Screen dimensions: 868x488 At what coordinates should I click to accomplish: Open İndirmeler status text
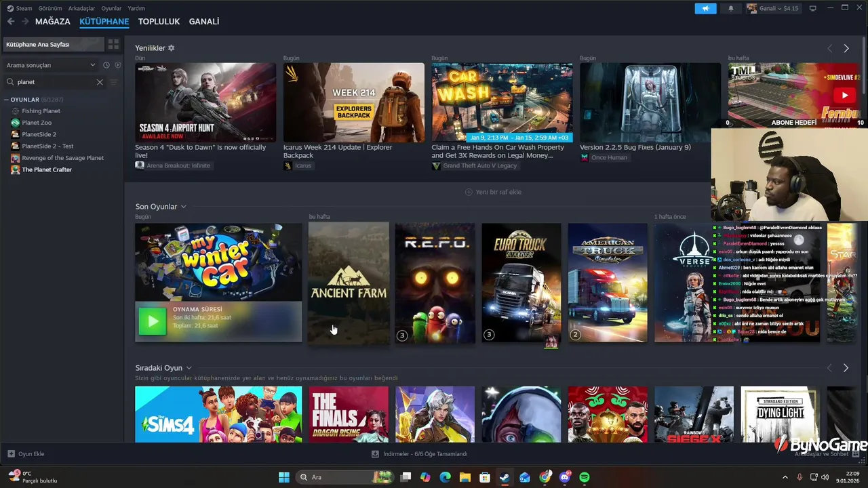click(425, 454)
